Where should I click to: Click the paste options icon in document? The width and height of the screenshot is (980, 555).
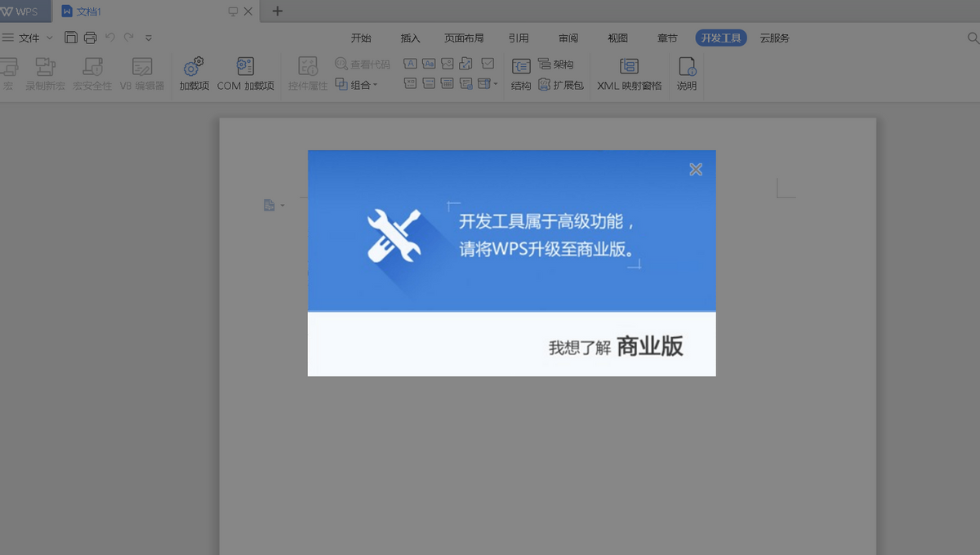tap(269, 206)
